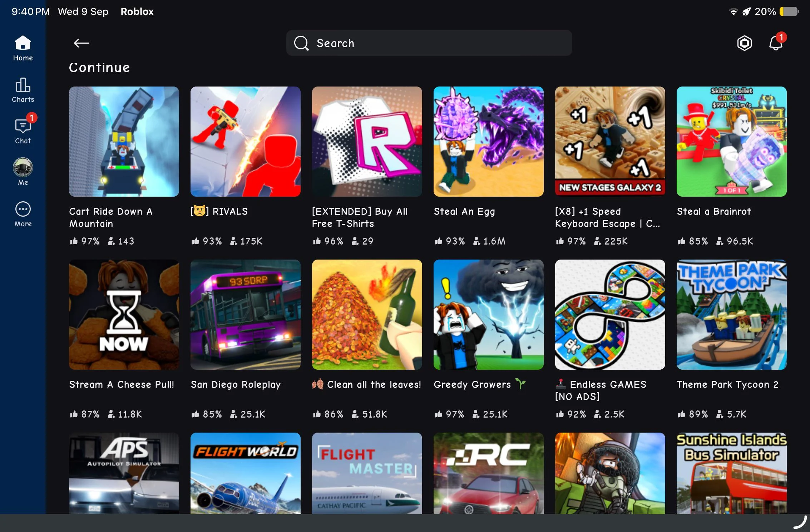Open the More options icon
Screen dimensions: 810x532
(23, 214)
